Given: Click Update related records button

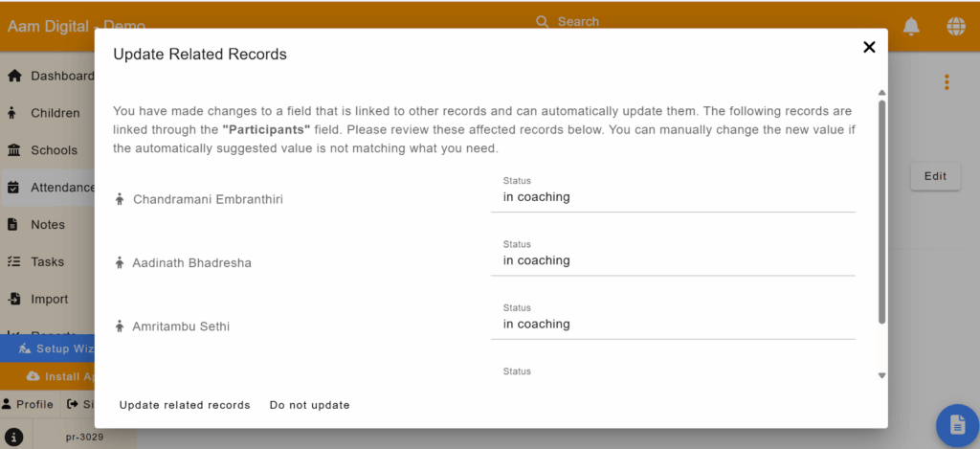Looking at the screenshot, I should tap(185, 405).
